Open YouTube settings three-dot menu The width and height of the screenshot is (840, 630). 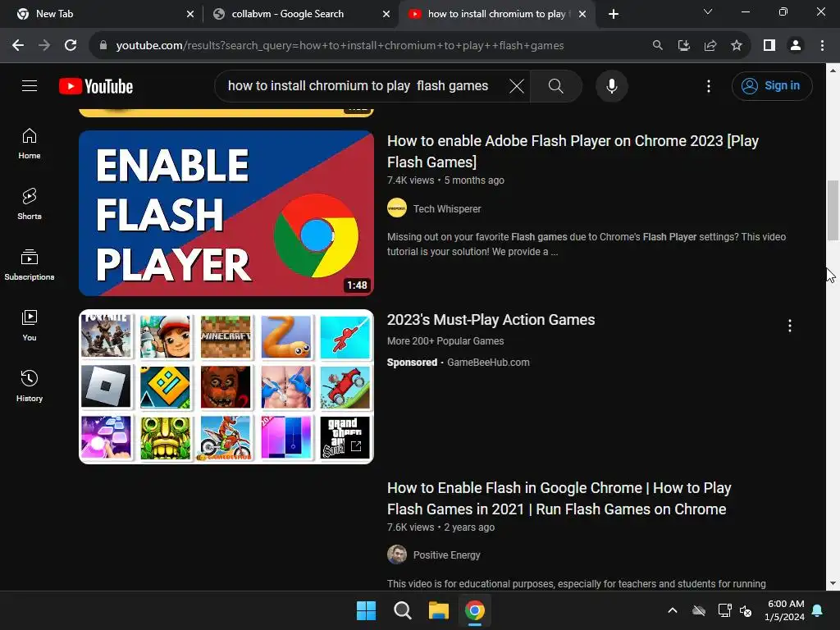pyautogui.click(x=708, y=85)
